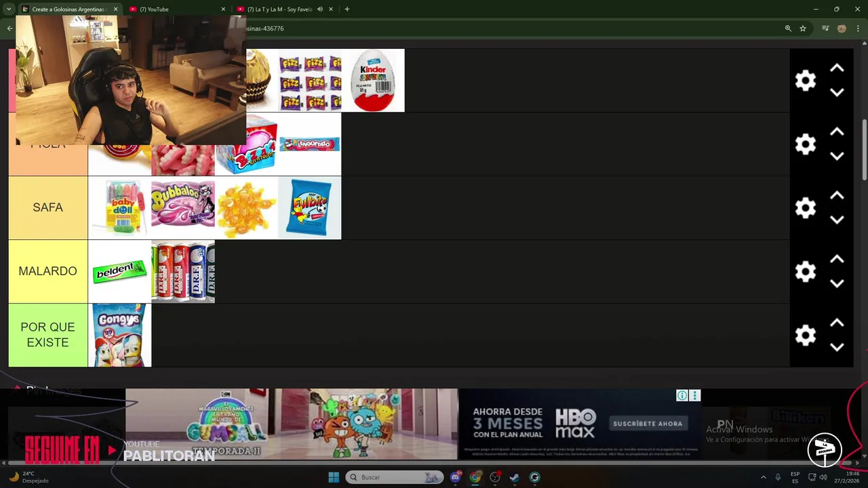Screen dimensions: 868x488
Task: Open the tab search dropdown arrow
Action: pos(10,9)
